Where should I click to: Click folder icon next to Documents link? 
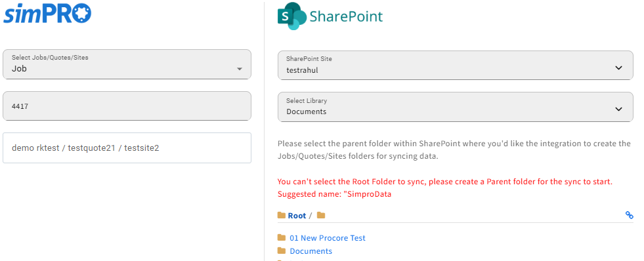point(282,251)
